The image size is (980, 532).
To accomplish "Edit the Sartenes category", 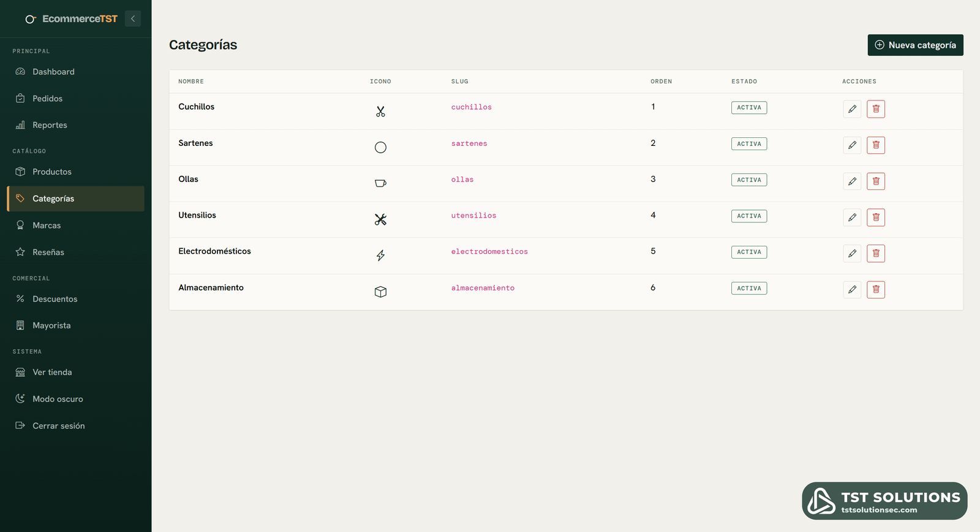I will (x=852, y=145).
